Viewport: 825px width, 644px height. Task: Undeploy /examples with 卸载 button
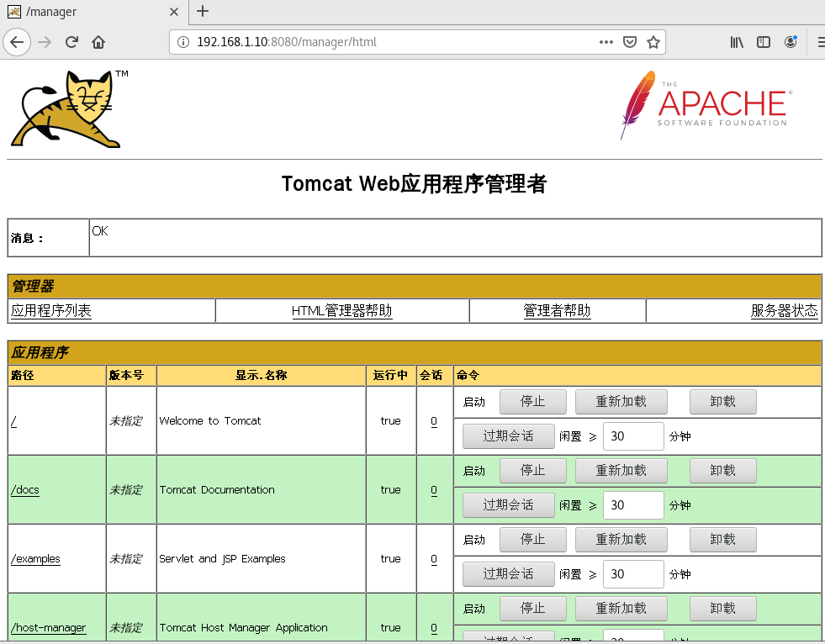[x=723, y=540]
